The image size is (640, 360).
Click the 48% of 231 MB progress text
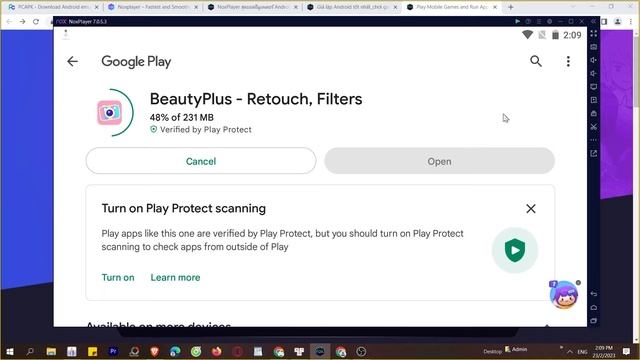(x=182, y=118)
